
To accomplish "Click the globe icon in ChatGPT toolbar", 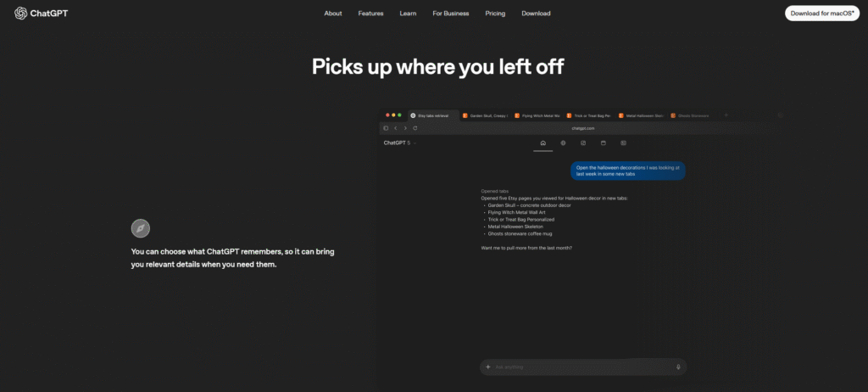I will [x=563, y=143].
